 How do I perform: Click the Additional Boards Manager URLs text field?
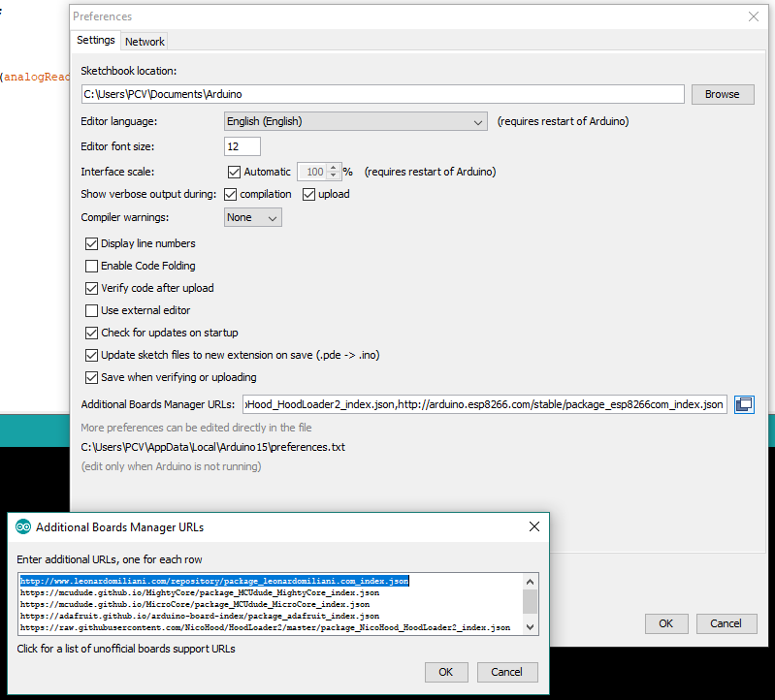(484, 404)
